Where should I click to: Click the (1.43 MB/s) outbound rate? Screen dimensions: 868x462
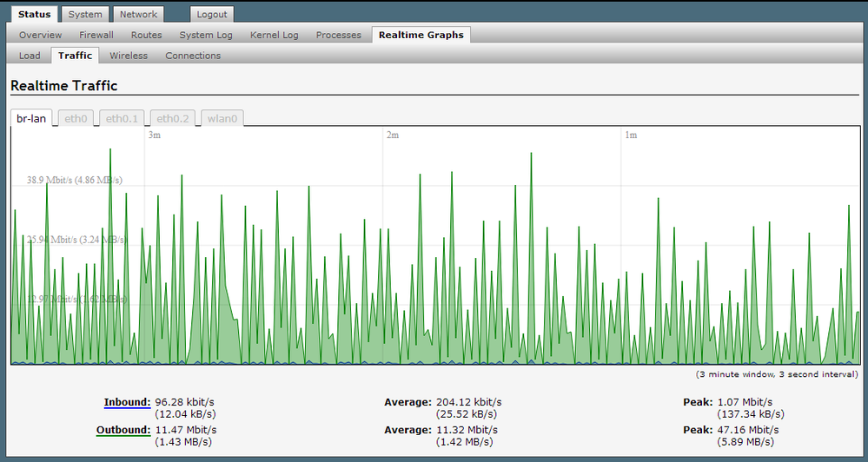pyautogui.click(x=183, y=442)
